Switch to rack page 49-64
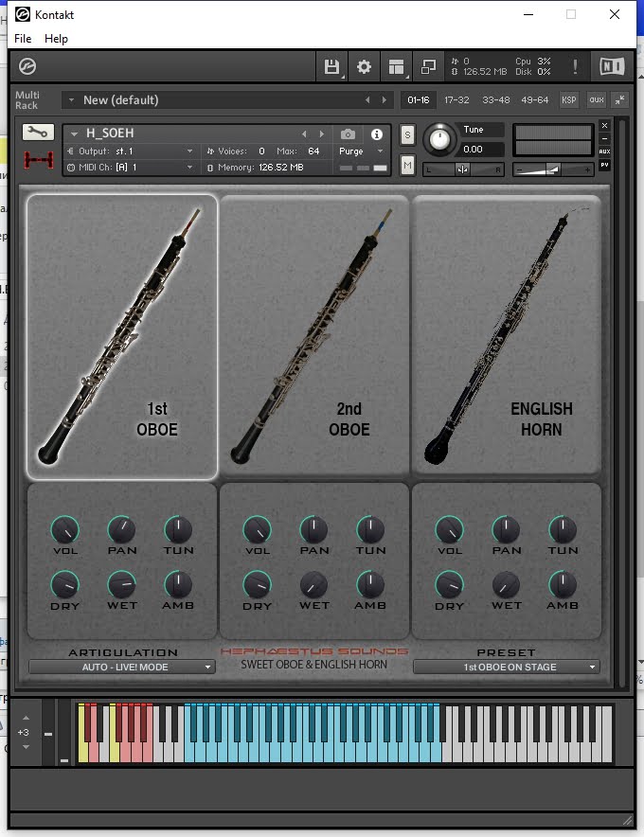644x837 pixels. [534, 99]
